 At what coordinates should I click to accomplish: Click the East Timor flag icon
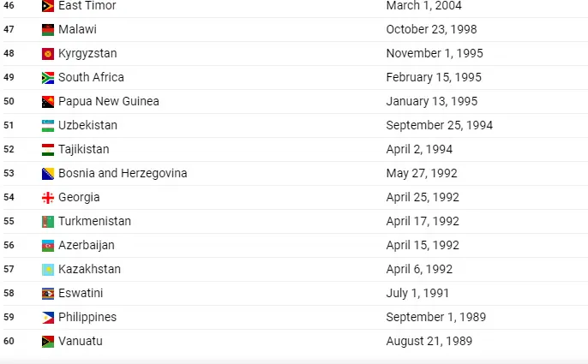pyautogui.click(x=48, y=6)
